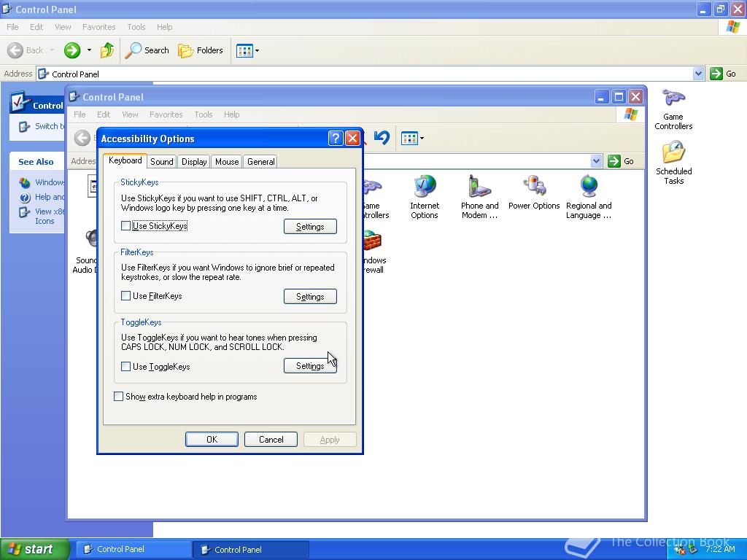Open Power Options icon

[533, 192]
